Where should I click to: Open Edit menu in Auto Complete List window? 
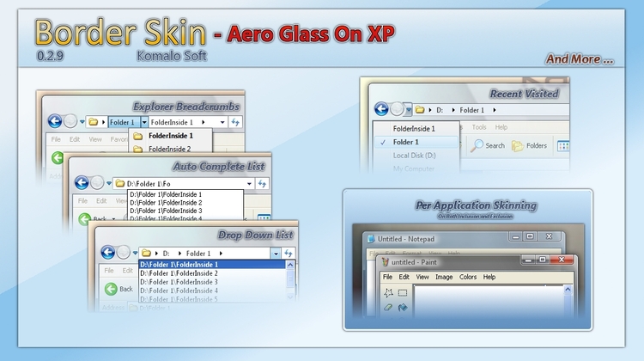(x=101, y=200)
